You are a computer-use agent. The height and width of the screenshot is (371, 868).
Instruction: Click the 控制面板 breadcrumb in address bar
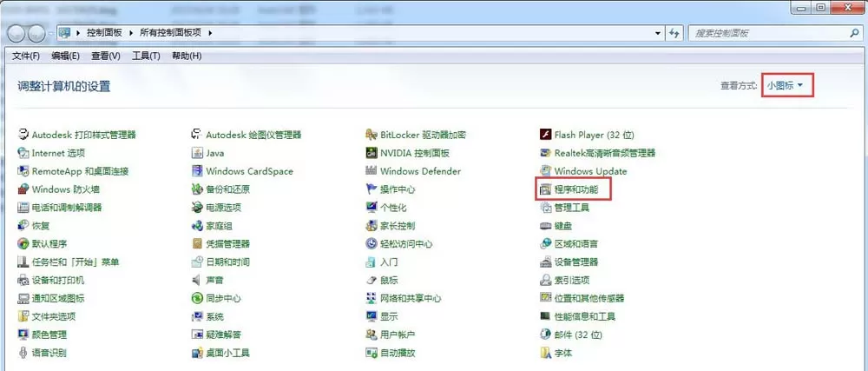coord(104,33)
